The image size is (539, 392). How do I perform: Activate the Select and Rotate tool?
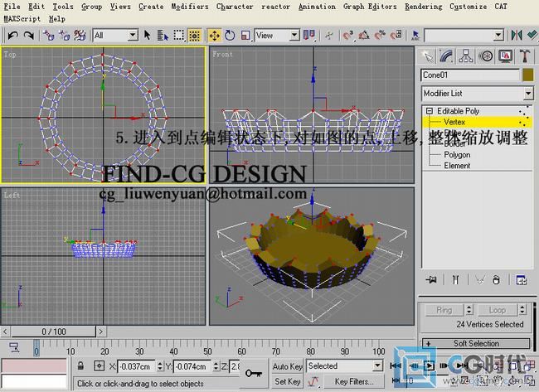[x=230, y=35]
